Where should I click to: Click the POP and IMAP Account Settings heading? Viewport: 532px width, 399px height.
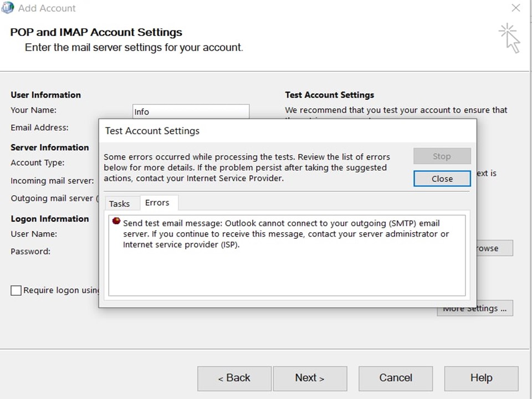tap(96, 32)
